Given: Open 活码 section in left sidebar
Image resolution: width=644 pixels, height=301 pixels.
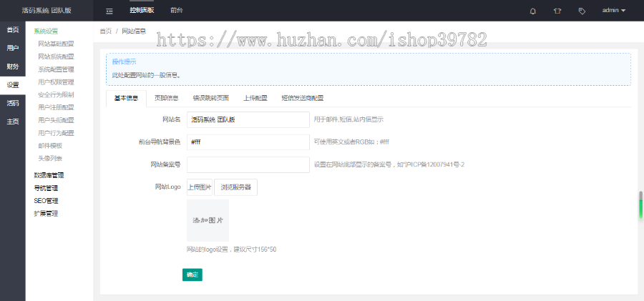Looking at the screenshot, I should 13,103.
